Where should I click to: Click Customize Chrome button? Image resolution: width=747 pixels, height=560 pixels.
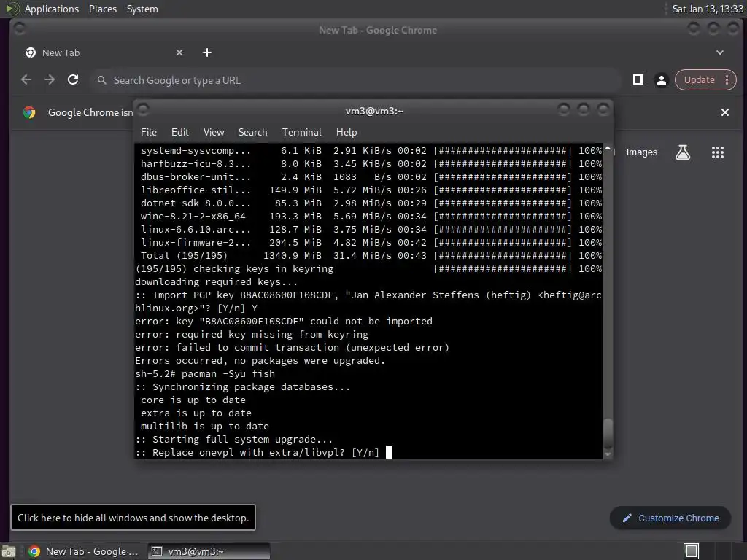point(670,518)
